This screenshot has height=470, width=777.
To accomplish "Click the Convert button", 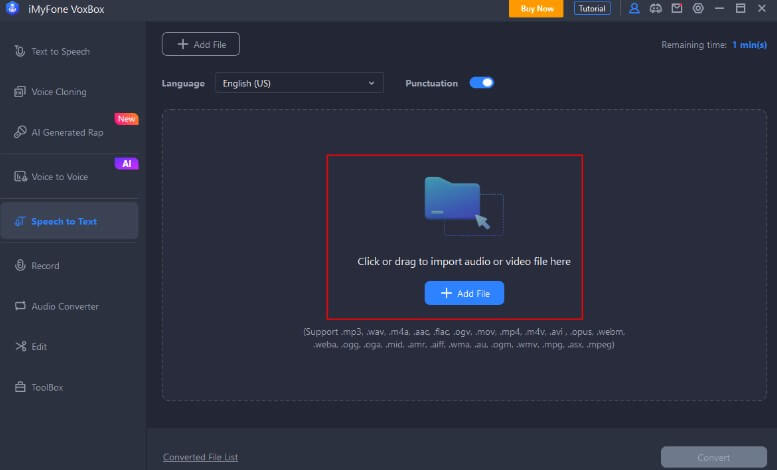I will (x=714, y=457).
